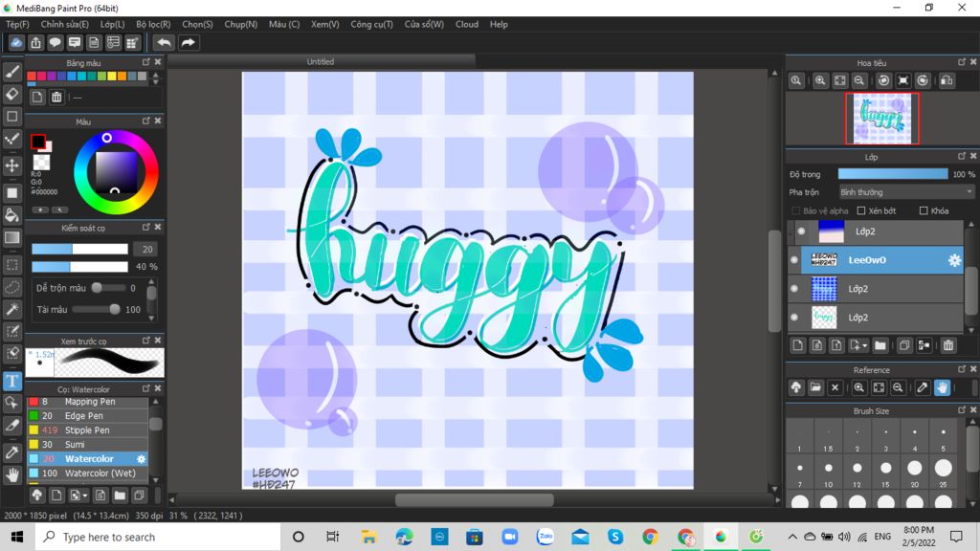Tick the Bảo vệ alpha checkbox

[795, 210]
